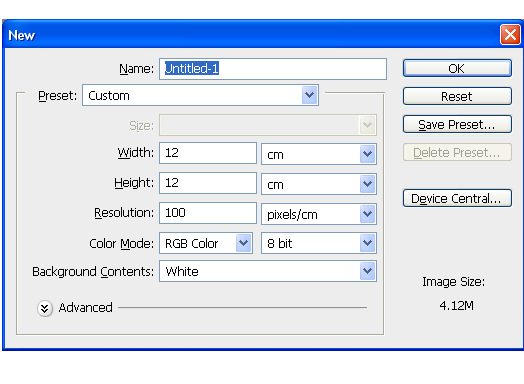Screen dimensions: 524x384
Task: Open the Color Mode dropdown showing RGB Color
Action: pyautogui.click(x=206, y=243)
